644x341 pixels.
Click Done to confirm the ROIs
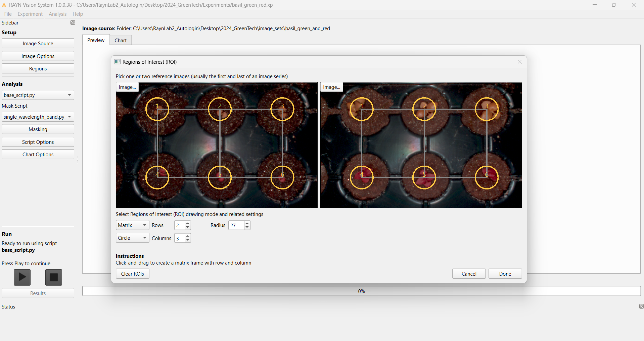coord(505,274)
